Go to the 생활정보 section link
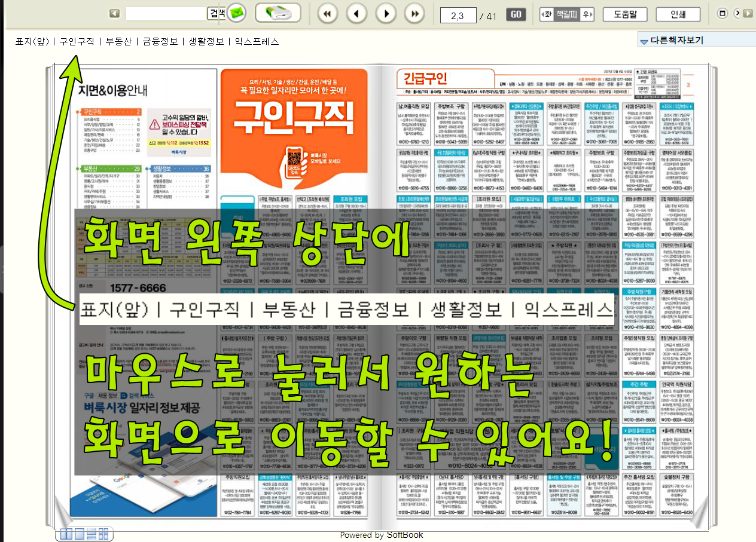 click(x=206, y=42)
